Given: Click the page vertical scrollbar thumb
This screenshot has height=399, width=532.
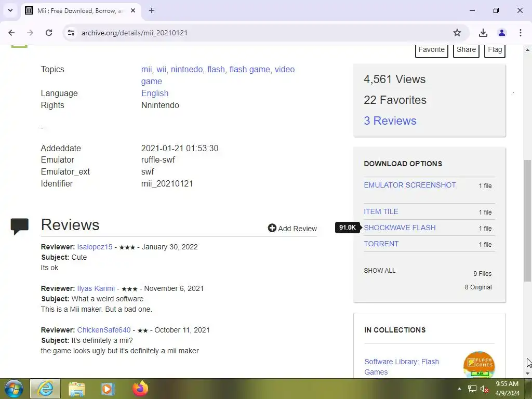Looking at the screenshot, I should tap(527, 220).
